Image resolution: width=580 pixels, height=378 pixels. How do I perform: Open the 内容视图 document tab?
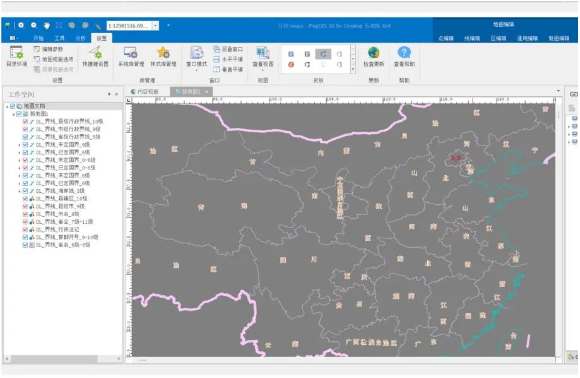coord(145,91)
